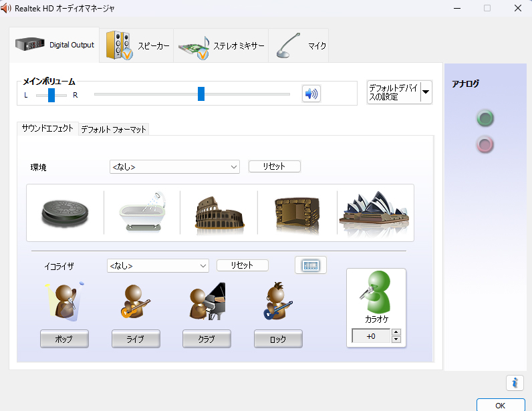Select the Sydney Opera House environment icon
Image resolution: width=532 pixels, height=411 pixels.
coord(374,213)
